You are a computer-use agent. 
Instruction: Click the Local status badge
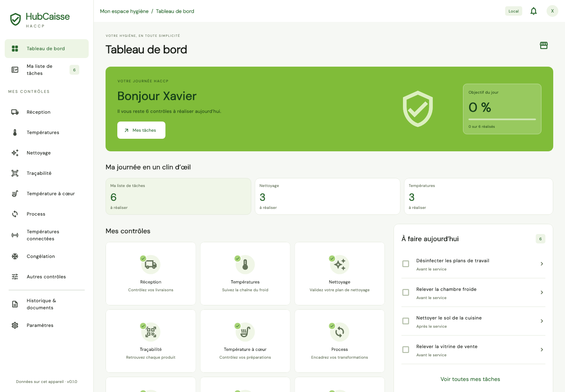coord(514,11)
